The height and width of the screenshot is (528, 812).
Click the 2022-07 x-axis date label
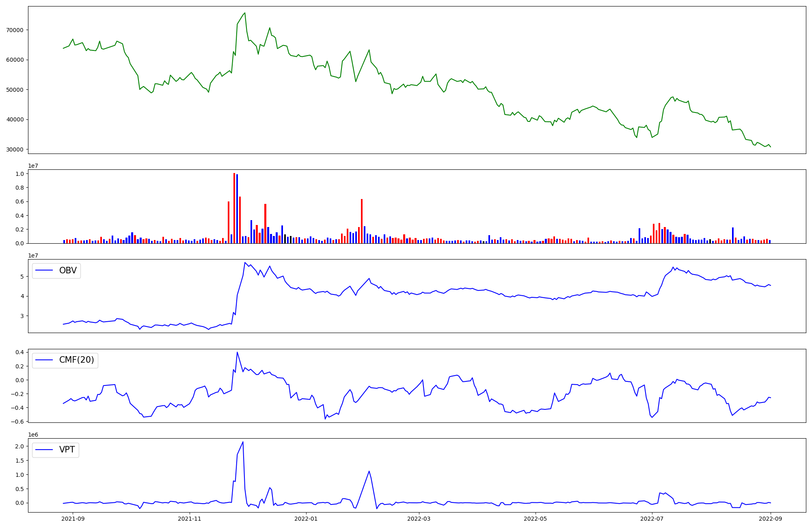(x=652, y=519)
